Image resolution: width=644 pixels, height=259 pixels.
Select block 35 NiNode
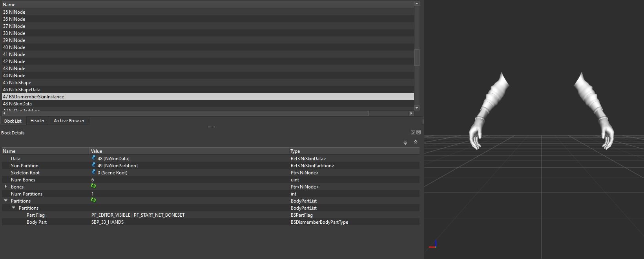pos(208,12)
